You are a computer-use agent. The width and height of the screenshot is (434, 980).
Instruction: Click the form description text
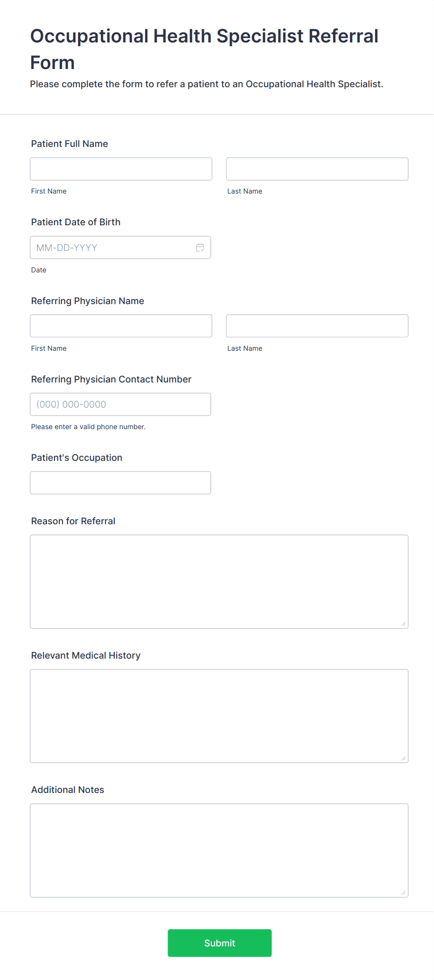[206, 84]
